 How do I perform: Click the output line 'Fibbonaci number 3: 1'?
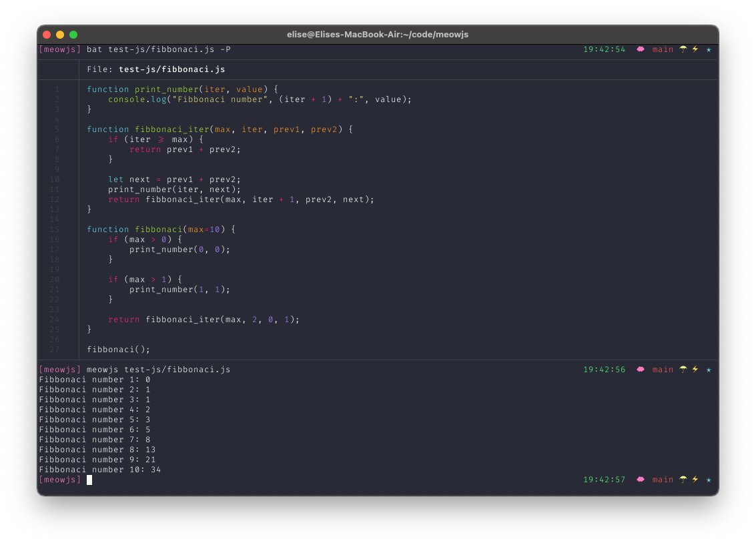[x=95, y=400]
